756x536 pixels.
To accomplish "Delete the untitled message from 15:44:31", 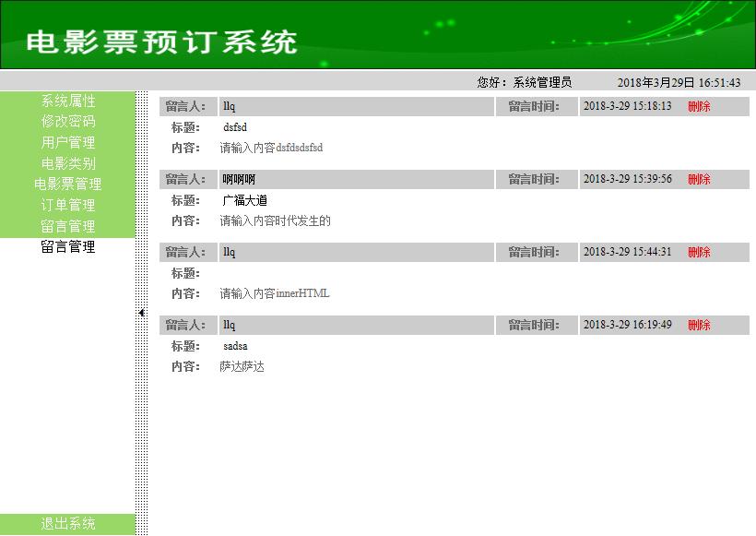I will (x=698, y=252).
